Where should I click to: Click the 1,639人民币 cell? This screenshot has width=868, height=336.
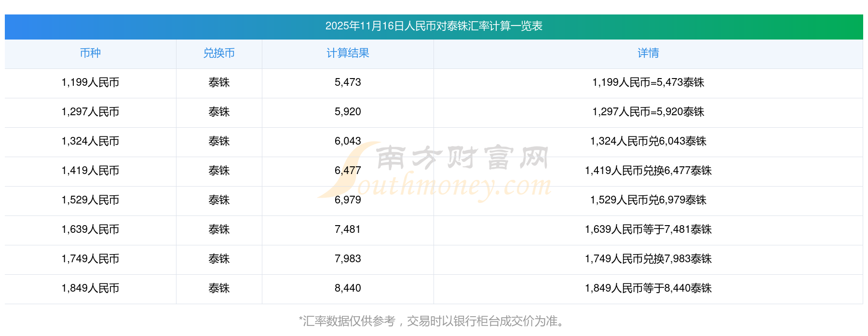click(x=90, y=229)
